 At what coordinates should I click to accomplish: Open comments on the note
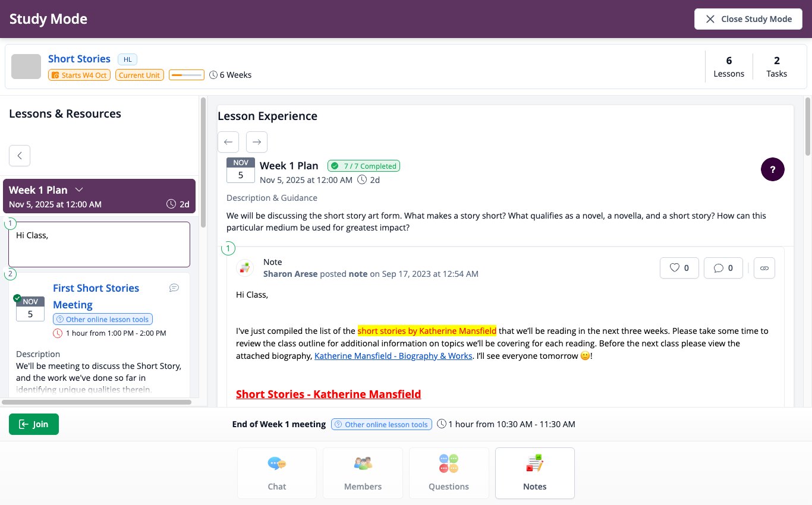[723, 268]
